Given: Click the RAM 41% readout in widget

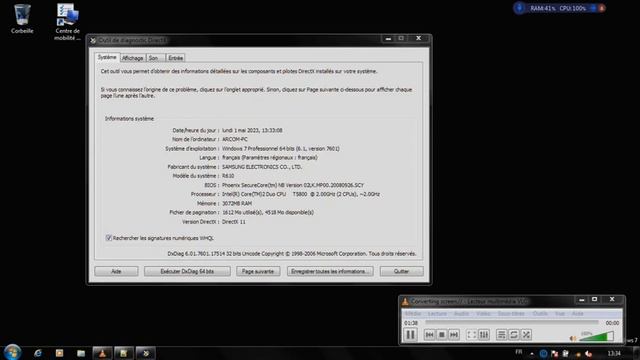Looking at the screenshot, I should [542, 8].
